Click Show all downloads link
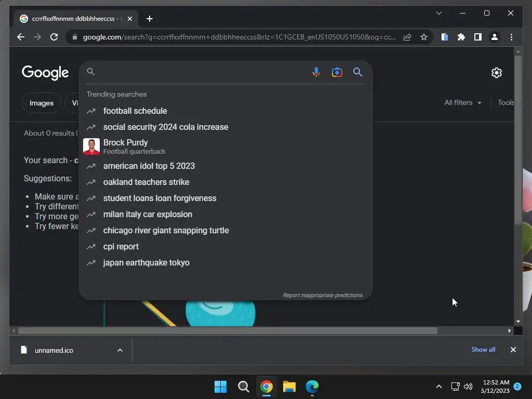 pos(483,350)
